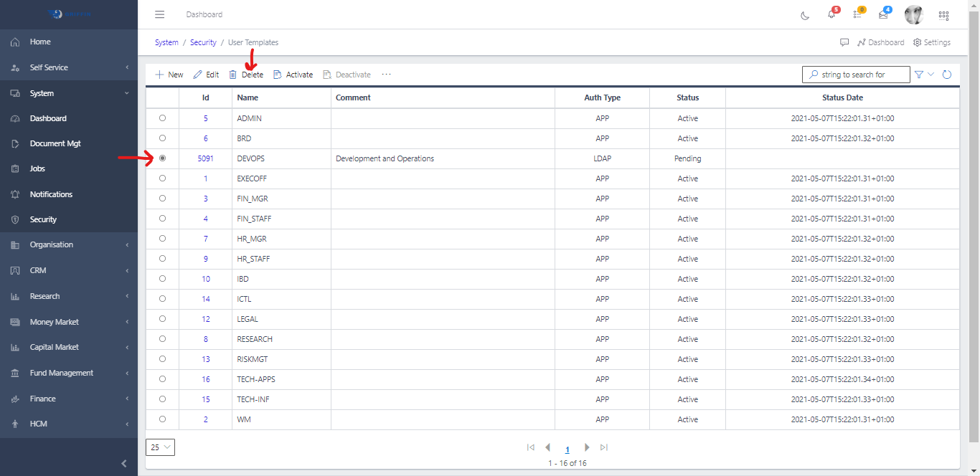Click the filter funnel icon
Image resolution: width=980 pixels, height=476 pixels.
(919, 75)
